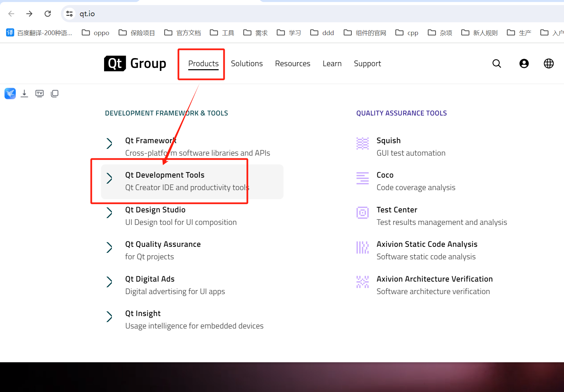564x392 pixels.
Task: Click the Coco product icon
Action: click(x=363, y=178)
